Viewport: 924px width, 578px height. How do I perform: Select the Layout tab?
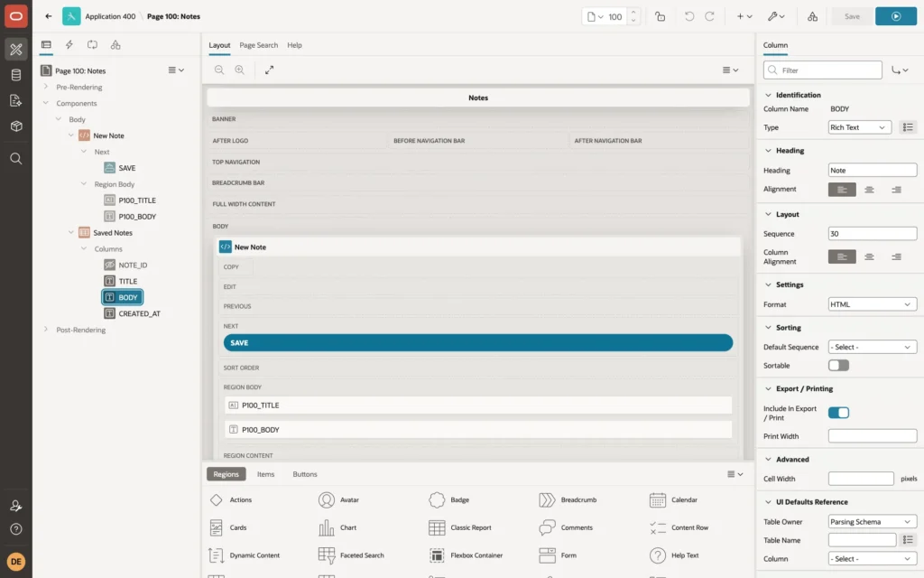pyautogui.click(x=219, y=45)
